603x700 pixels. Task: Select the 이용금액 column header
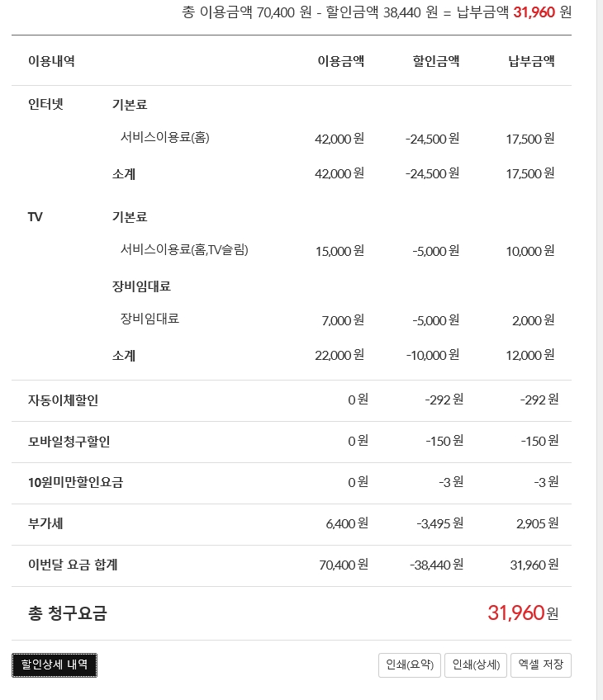340,60
